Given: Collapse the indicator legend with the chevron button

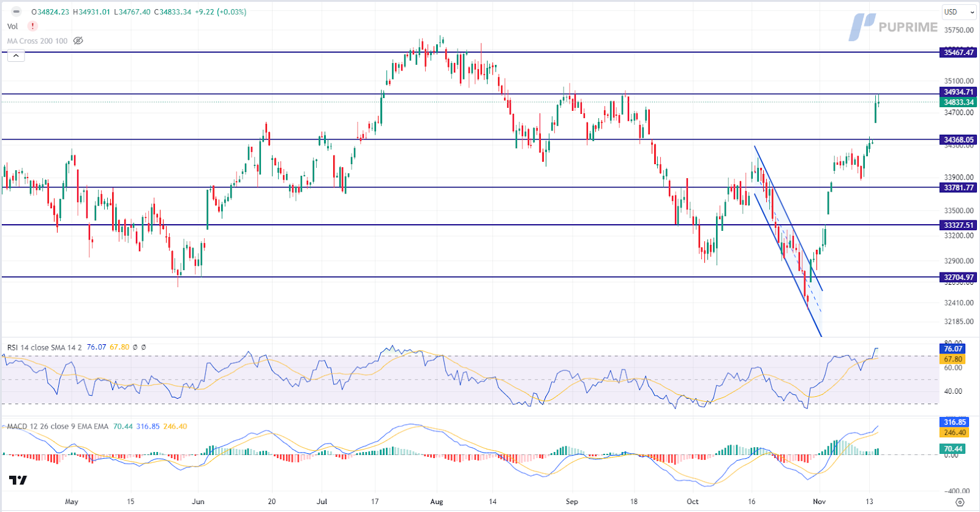Looking at the screenshot, I should (x=16, y=56).
